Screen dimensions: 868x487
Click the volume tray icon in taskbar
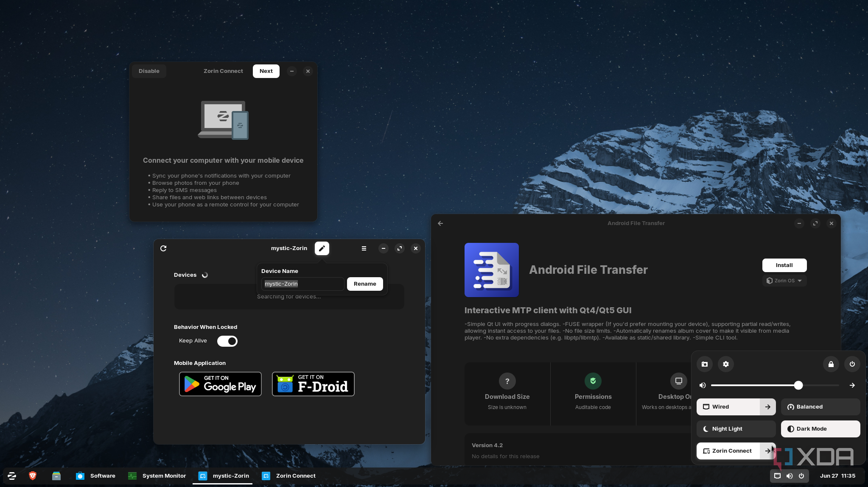pos(789,476)
